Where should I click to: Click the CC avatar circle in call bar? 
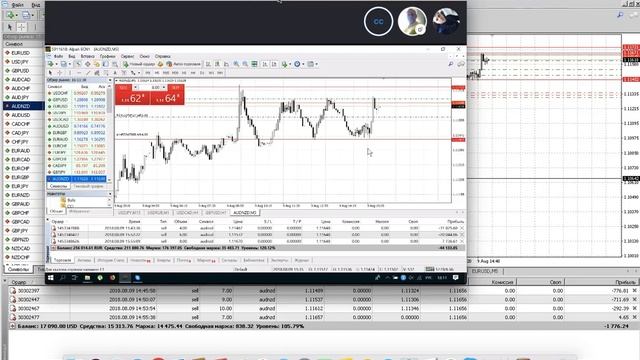tap(378, 21)
